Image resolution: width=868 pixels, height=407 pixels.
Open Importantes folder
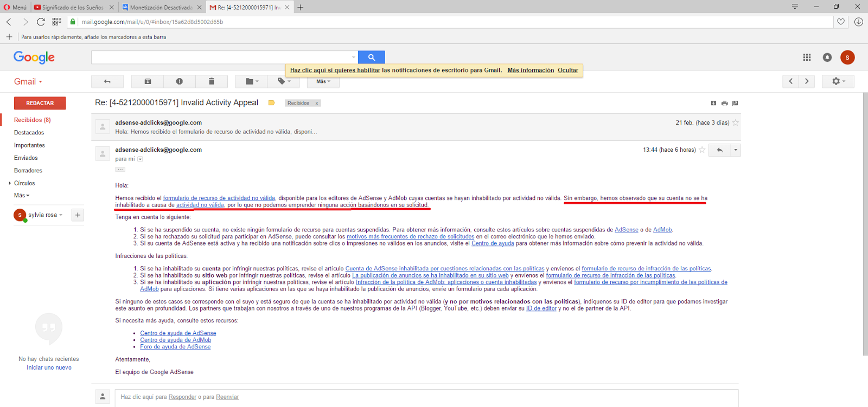click(30, 145)
